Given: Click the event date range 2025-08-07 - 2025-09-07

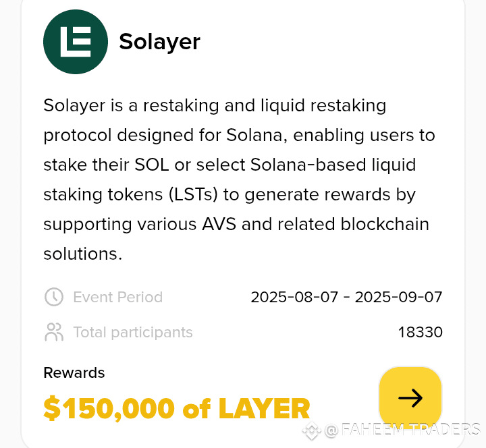Looking at the screenshot, I should coord(346,297).
